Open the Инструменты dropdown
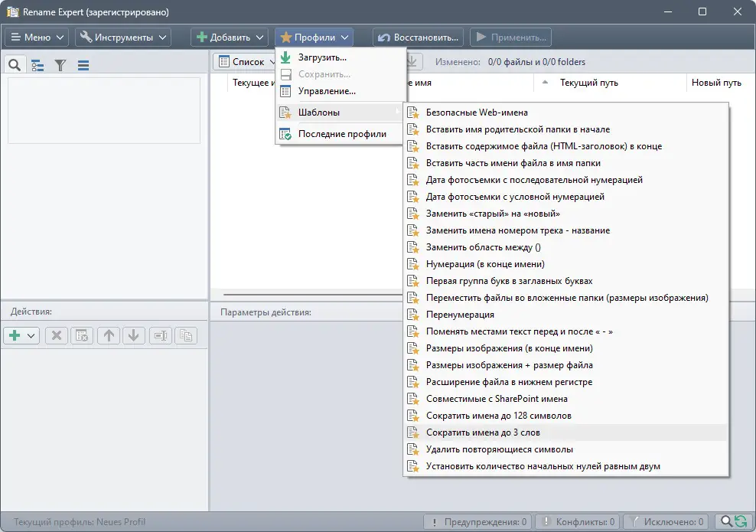The width and height of the screenshot is (756, 532). [123, 38]
